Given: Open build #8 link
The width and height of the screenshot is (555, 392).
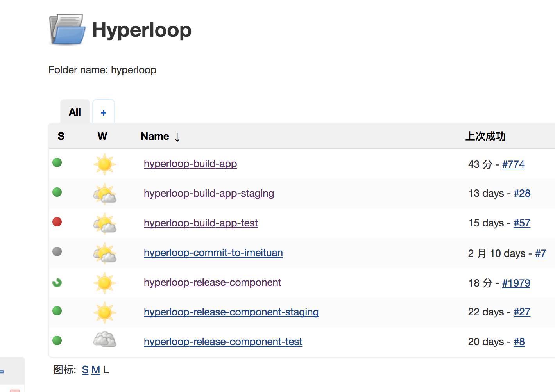Looking at the screenshot, I should (x=519, y=342).
